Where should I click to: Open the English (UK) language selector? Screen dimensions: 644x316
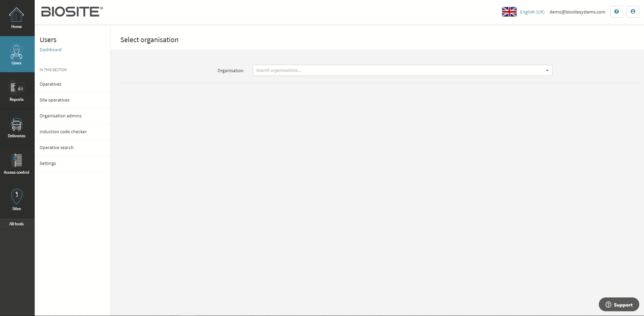click(x=532, y=12)
